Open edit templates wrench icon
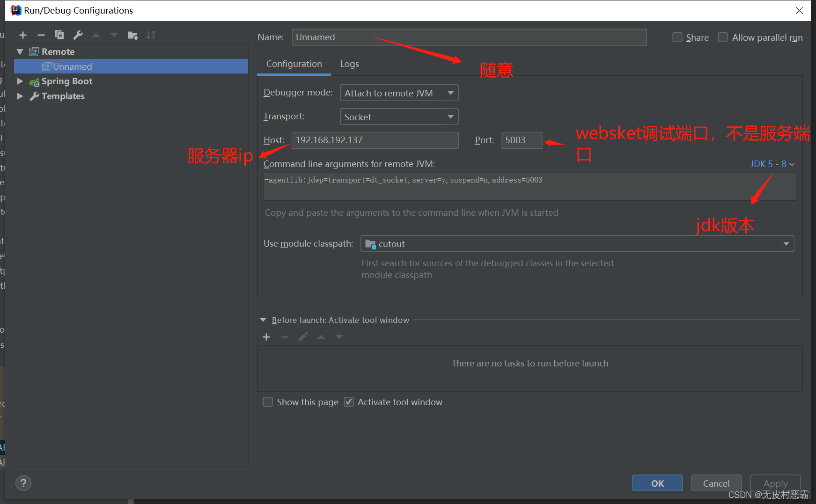Screen dimensions: 816x504 pos(78,35)
